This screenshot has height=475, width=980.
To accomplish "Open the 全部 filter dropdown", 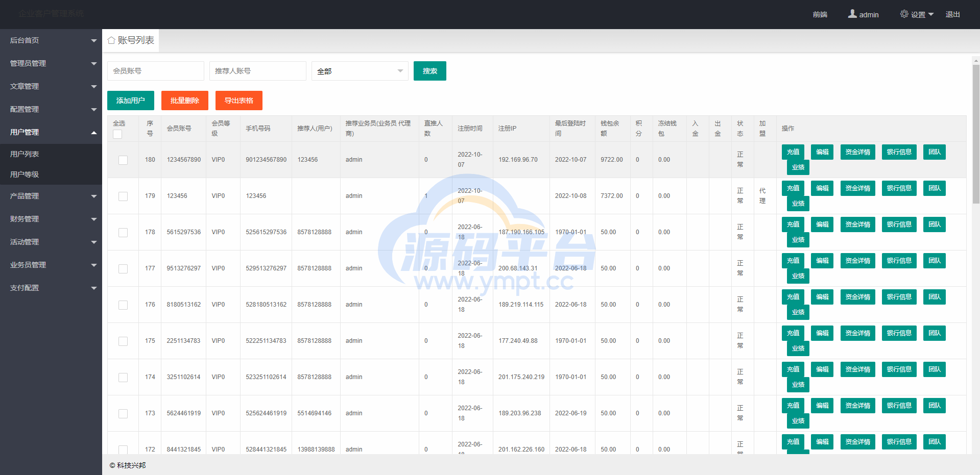I will coord(360,71).
